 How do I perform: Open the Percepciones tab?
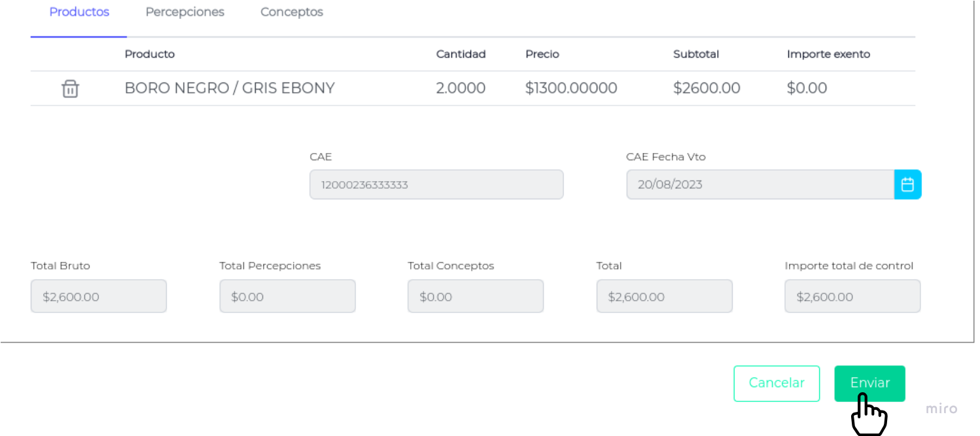coord(184,12)
